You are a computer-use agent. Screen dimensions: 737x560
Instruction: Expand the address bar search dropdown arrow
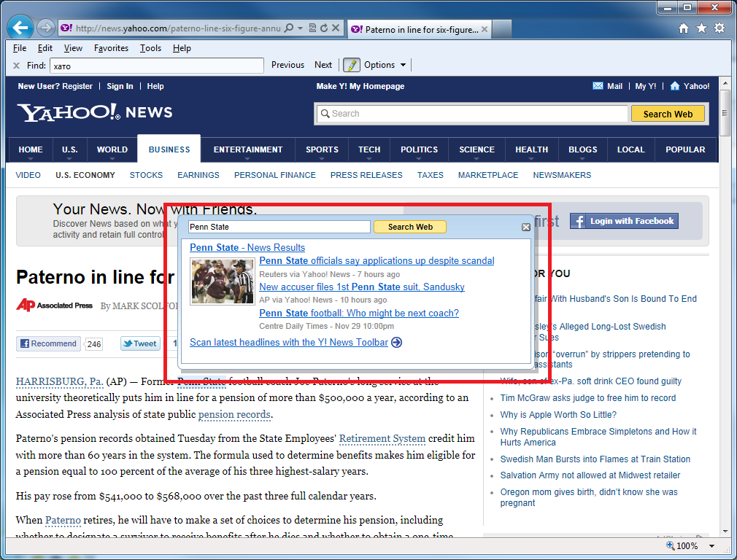[300, 28]
